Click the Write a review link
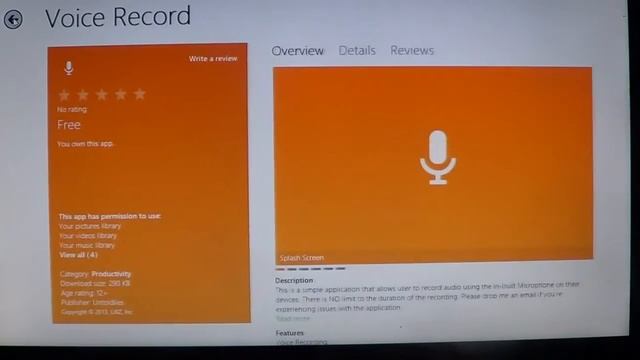This screenshot has height=360, width=640. 213,59
